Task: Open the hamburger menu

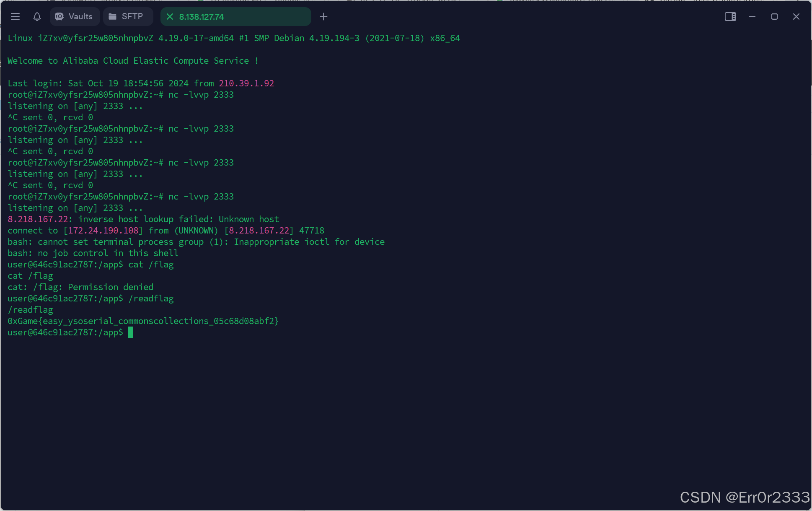Action: (x=15, y=17)
